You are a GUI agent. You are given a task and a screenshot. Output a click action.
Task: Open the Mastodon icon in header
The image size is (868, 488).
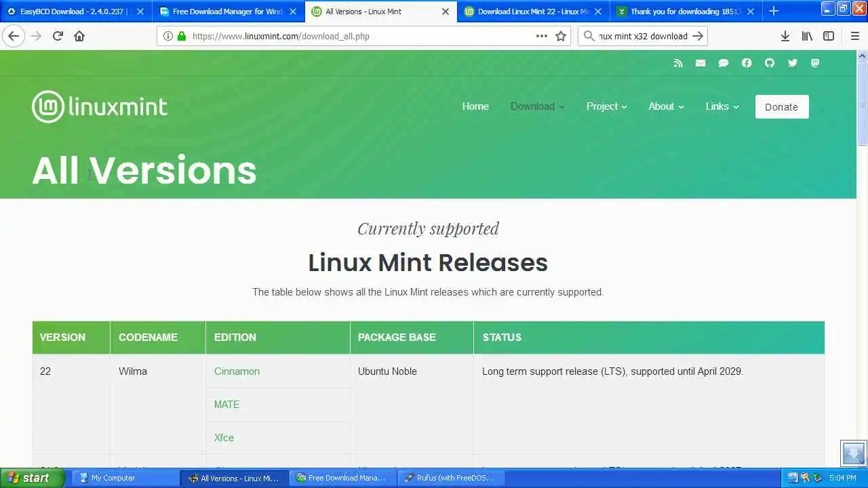click(x=815, y=63)
